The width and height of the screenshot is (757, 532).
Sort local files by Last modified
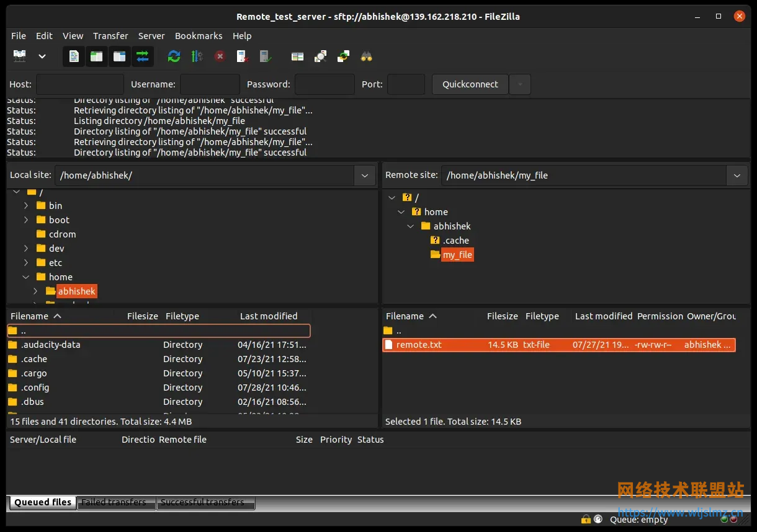pos(269,316)
